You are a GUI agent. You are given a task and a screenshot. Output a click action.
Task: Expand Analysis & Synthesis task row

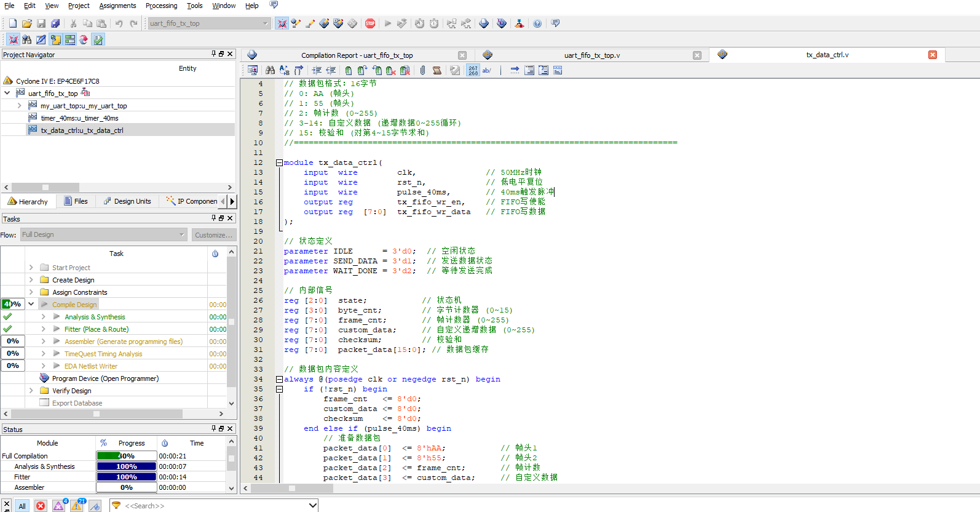pos(43,317)
